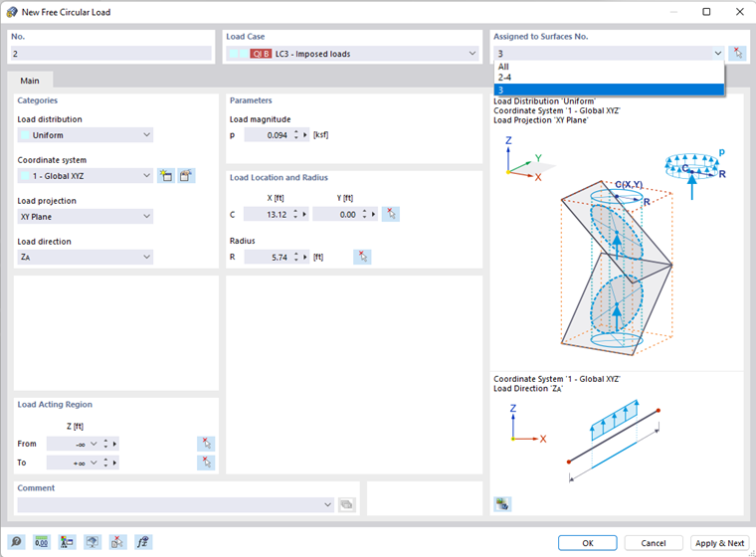The image size is (756, 557).
Task: Edit coordinate system icon
Action: 186,175
